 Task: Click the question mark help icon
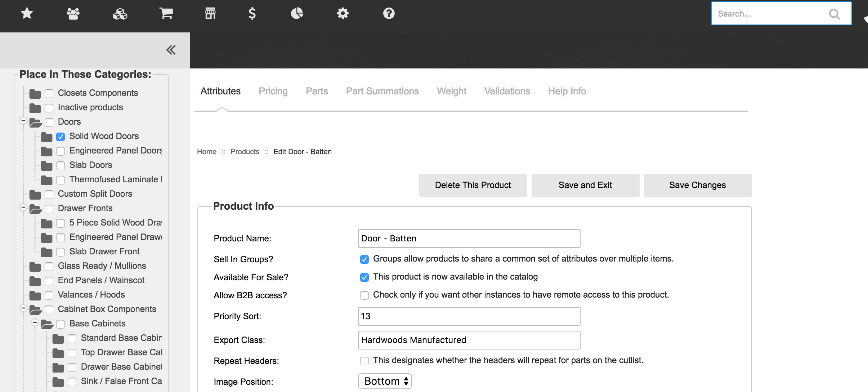[389, 14]
